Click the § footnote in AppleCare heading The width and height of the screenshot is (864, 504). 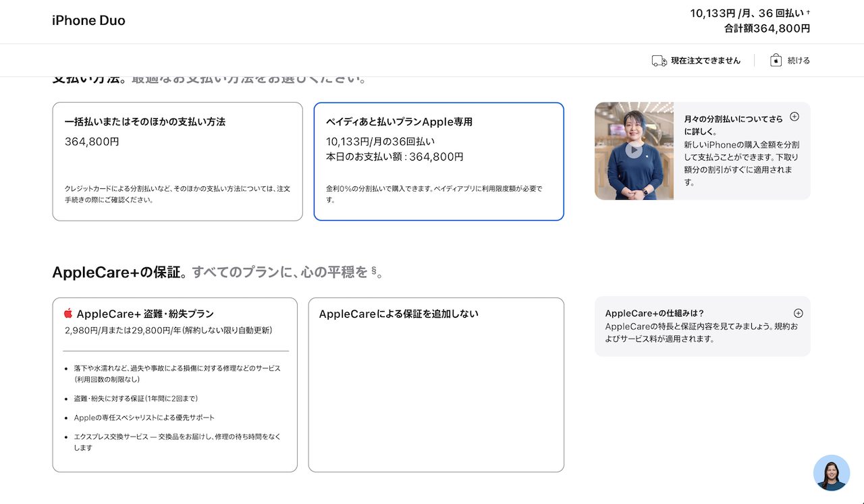(374, 271)
